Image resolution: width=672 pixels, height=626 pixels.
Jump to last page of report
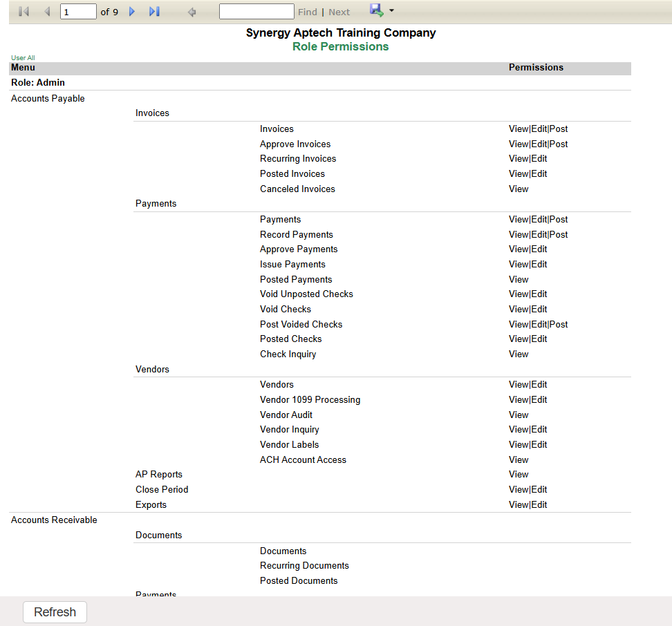pos(155,12)
